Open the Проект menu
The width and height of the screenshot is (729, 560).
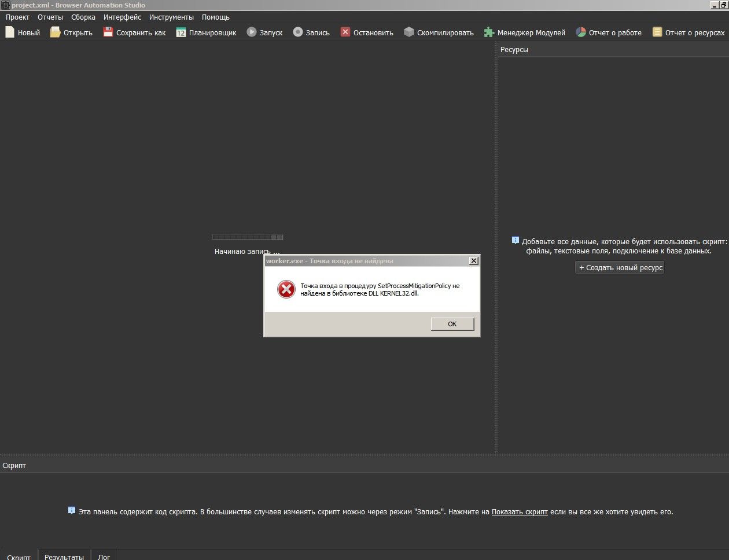(17, 17)
